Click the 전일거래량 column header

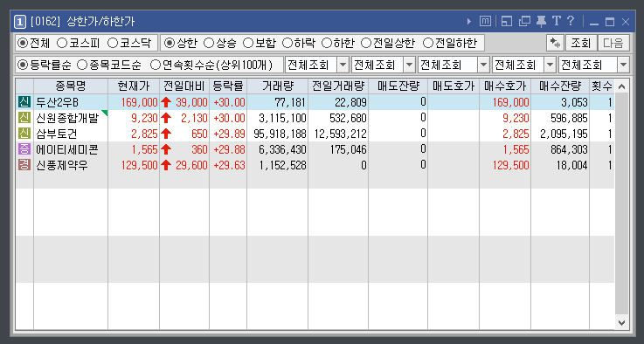click(x=338, y=86)
